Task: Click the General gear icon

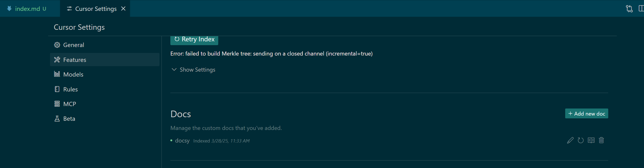Action: tap(57, 45)
